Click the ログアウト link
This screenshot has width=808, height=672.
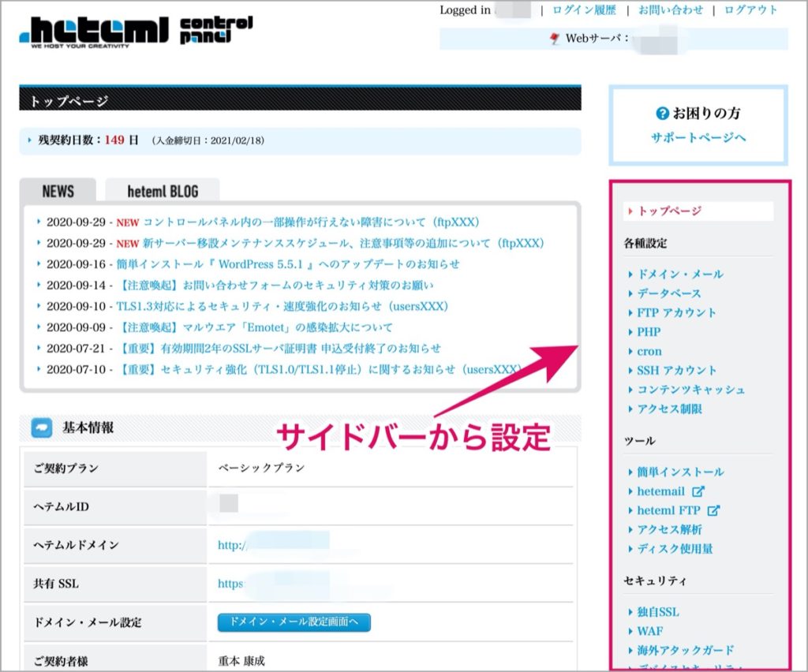tap(750, 9)
